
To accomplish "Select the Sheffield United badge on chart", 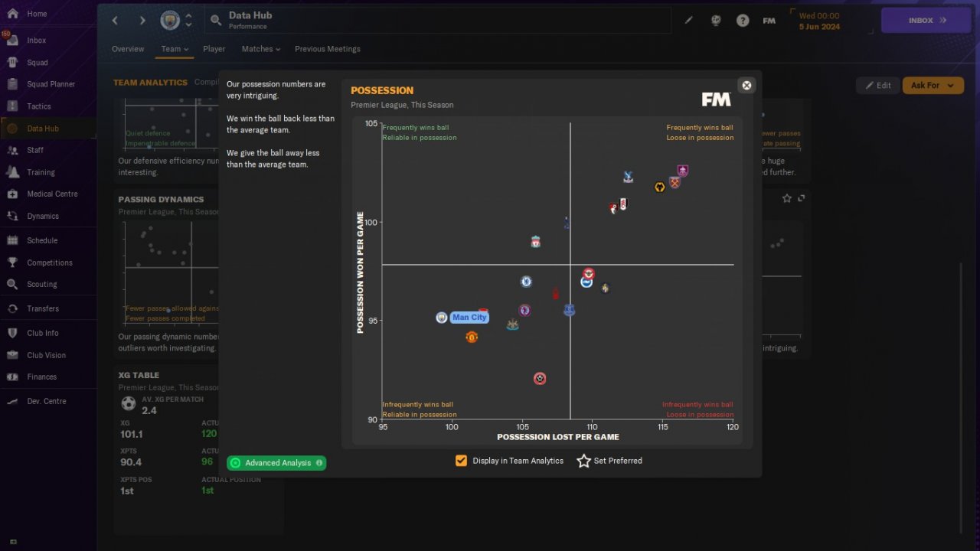I will (x=540, y=378).
